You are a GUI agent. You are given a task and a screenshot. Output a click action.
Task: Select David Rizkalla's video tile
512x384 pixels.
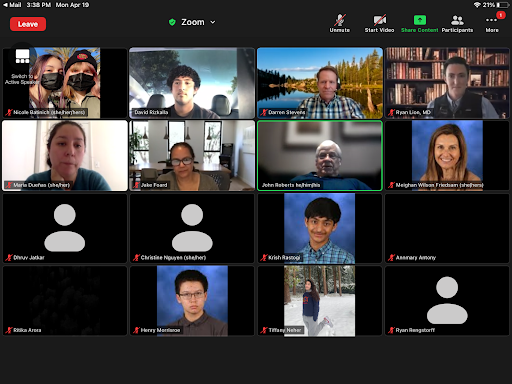(192, 83)
